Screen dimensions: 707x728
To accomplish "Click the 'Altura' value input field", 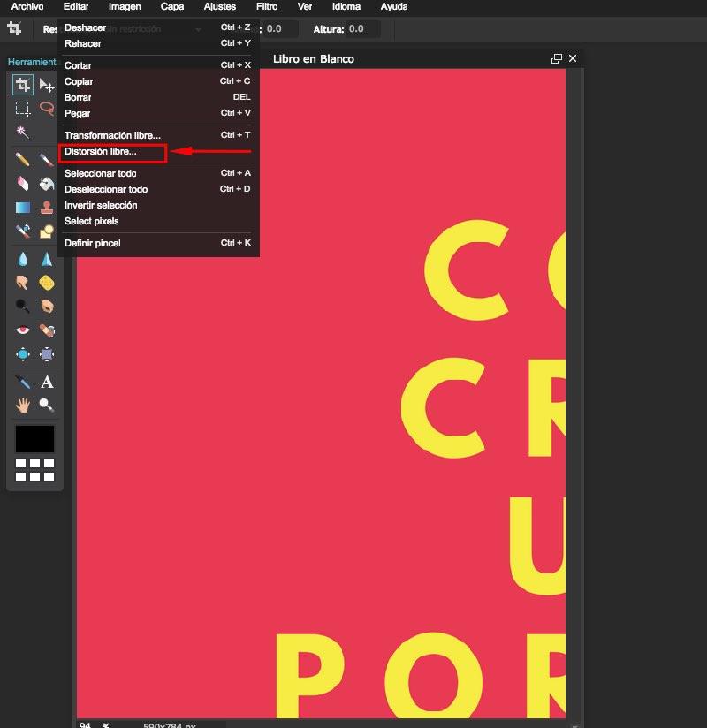I will (358, 29).
